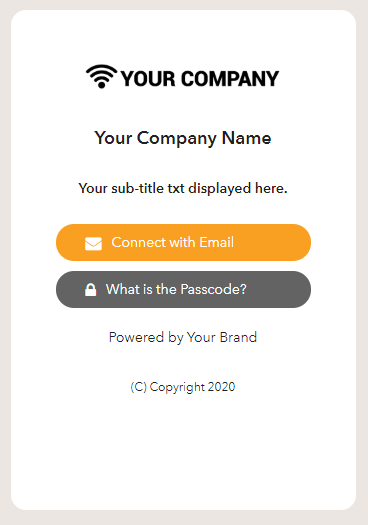Click the word Name in the heading
The width and height of the screenshot is (368, 525).
pyautogui.click(x=246, y=138)
